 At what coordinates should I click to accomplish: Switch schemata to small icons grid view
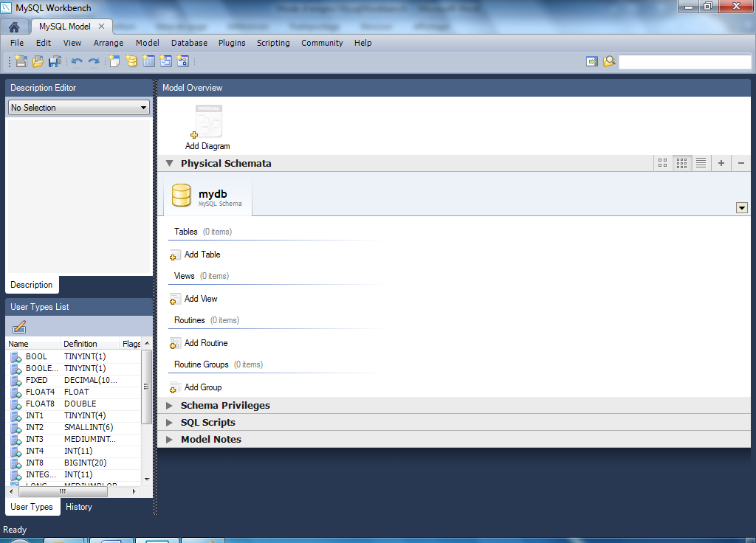682,163
